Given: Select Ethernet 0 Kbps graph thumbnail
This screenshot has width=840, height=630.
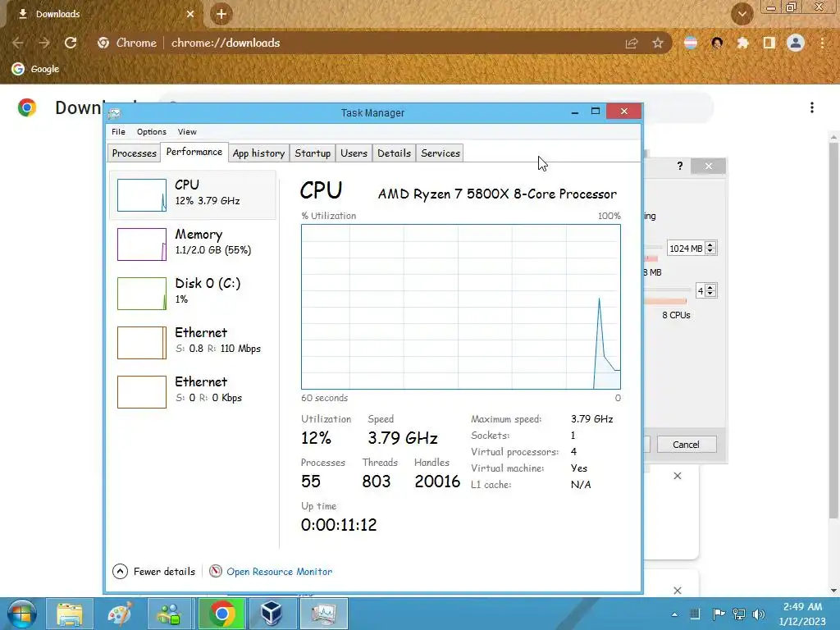Looking at the screenshot, I should click(x=142, y=392).
